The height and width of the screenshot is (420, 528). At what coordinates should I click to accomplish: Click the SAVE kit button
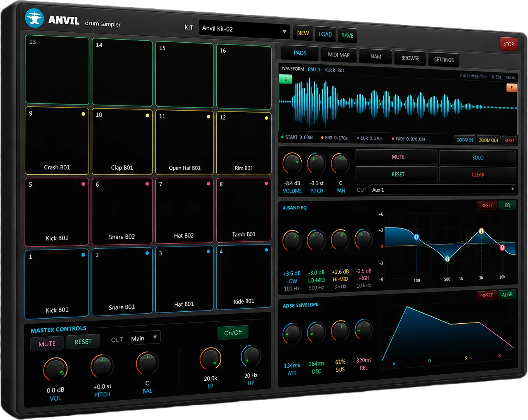tap(347, 35)
